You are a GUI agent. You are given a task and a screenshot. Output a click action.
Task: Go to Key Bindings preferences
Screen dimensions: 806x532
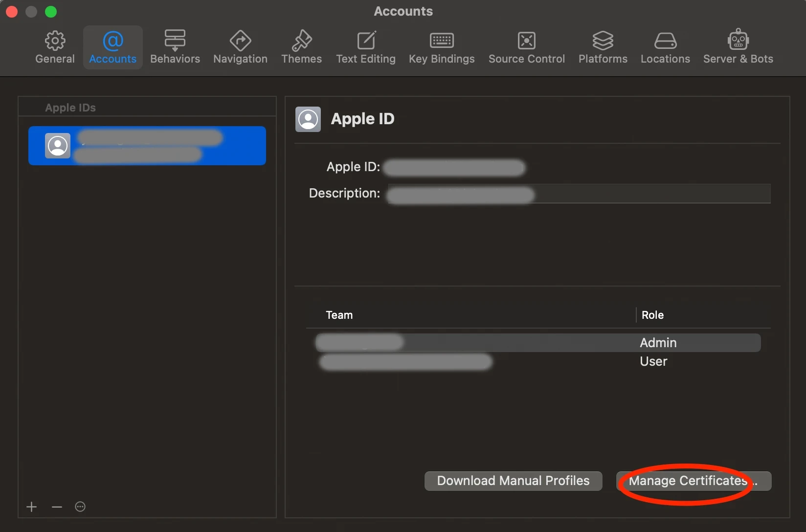point(442,47)
